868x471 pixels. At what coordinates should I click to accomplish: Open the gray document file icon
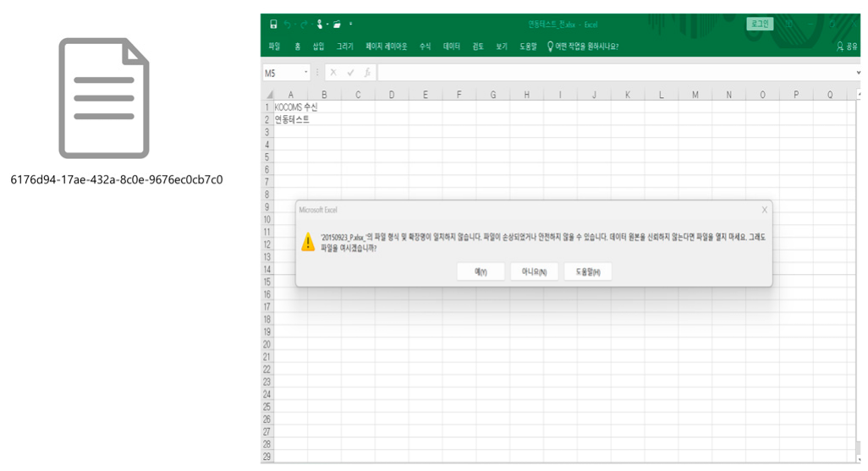click(103, 98)
